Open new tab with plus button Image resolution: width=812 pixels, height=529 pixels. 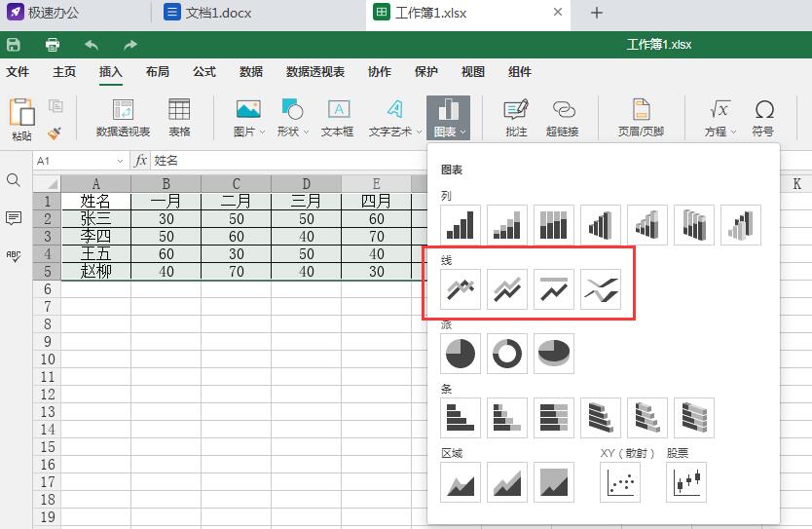(x=597, y=13)
